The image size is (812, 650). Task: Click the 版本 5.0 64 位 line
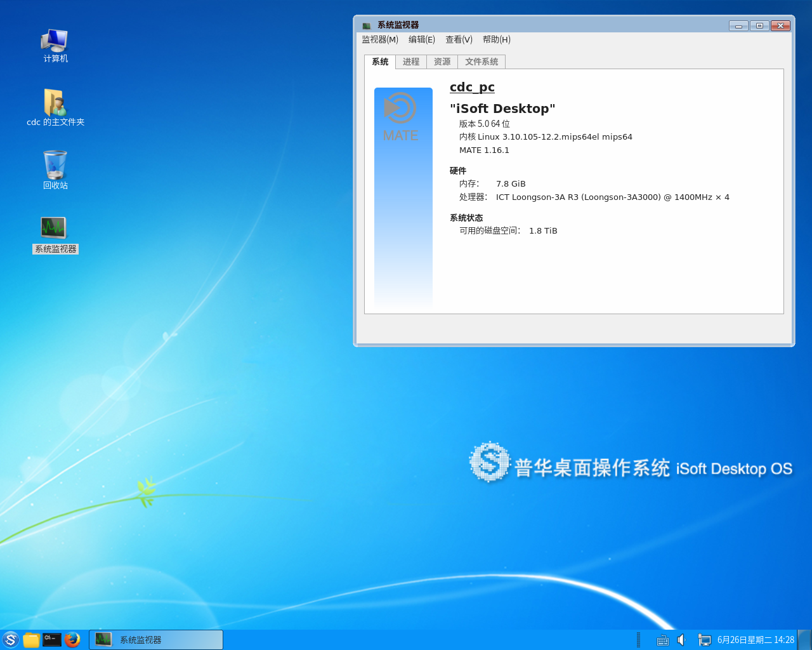(485, 124)
